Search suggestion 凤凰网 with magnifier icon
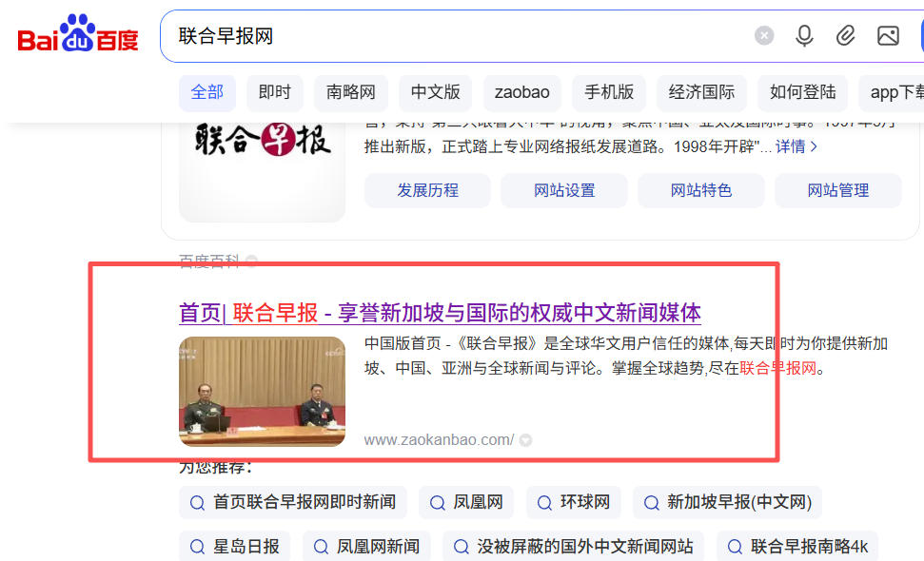924x561 pixels. coord(466,503)
